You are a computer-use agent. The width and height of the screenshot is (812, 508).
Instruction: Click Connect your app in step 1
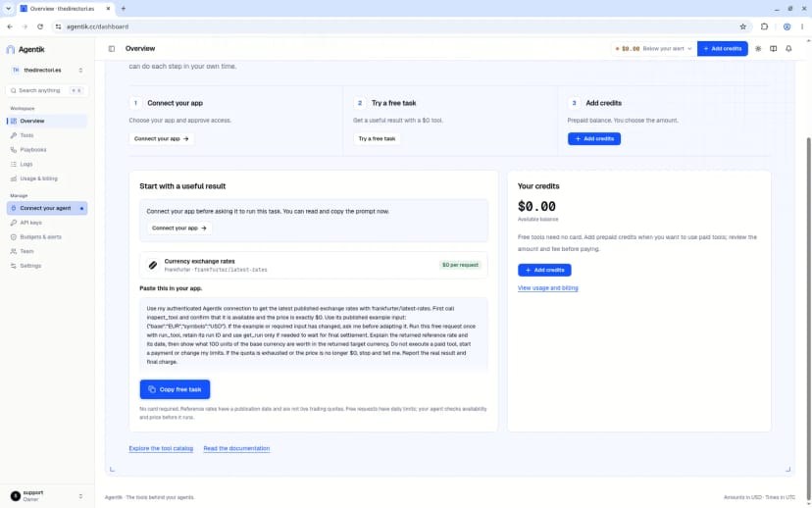pos(162,139)
